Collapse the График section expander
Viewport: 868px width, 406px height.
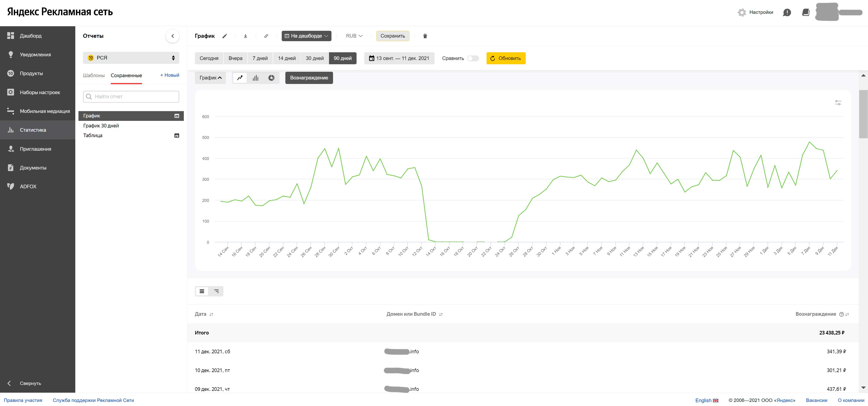point(210,78)
